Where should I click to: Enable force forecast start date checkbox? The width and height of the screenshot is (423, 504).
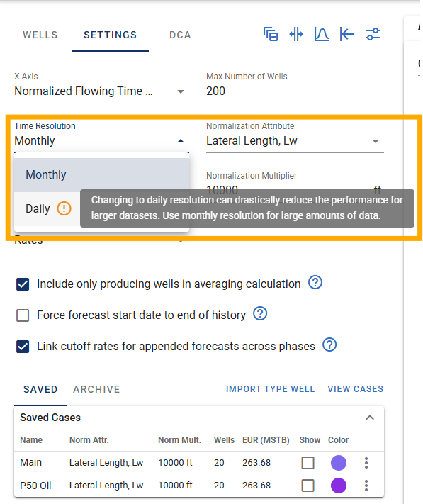point(23,315)
